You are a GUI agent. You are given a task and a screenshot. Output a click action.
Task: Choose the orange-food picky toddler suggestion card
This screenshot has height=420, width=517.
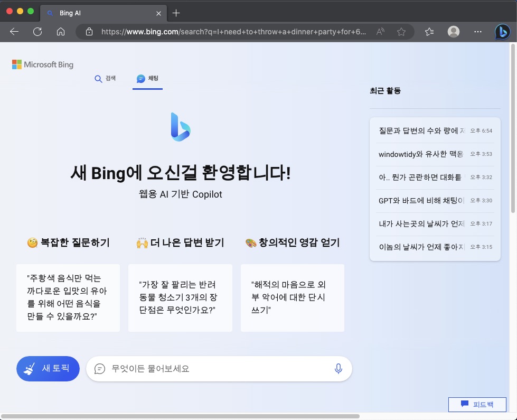68,297
